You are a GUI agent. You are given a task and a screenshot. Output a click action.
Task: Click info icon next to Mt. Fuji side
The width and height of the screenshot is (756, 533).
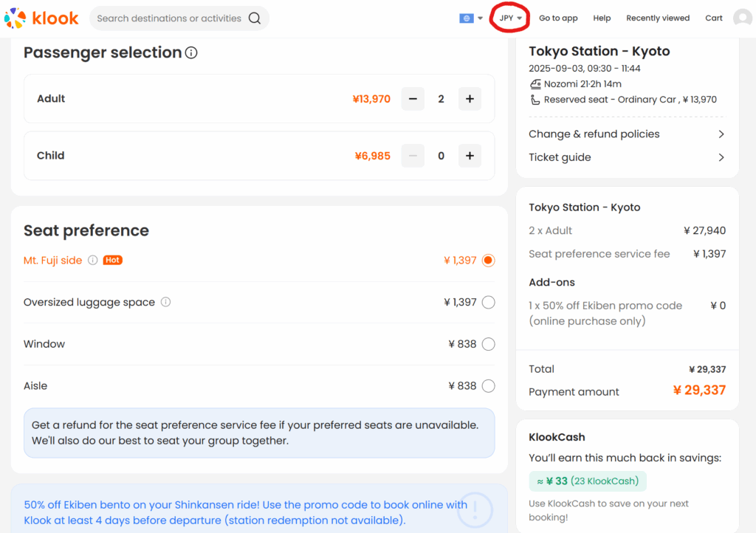(x=93, y=261)
